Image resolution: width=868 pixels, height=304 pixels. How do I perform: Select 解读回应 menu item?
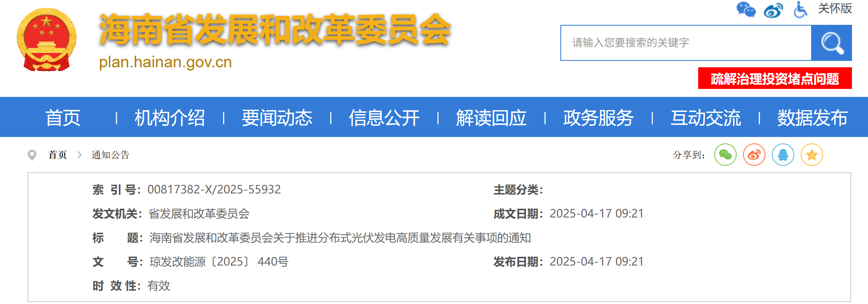(491, 118)
